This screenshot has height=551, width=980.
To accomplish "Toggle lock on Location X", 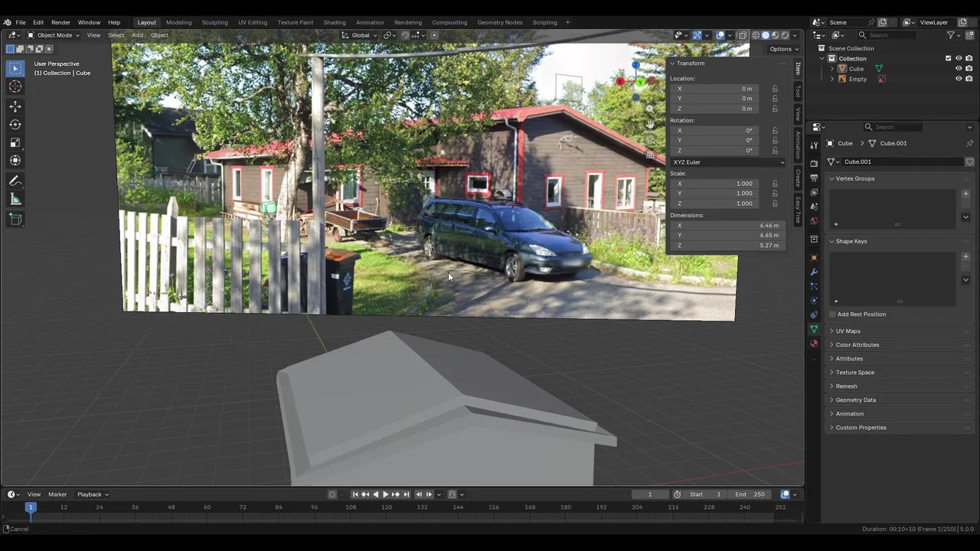I will [x=775, y=89].
